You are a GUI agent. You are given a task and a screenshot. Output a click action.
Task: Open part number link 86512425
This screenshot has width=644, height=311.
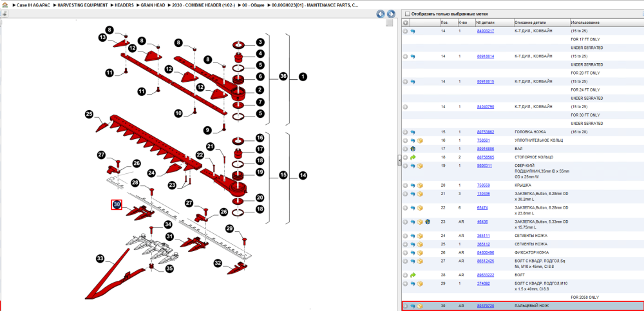click(485, 261)
